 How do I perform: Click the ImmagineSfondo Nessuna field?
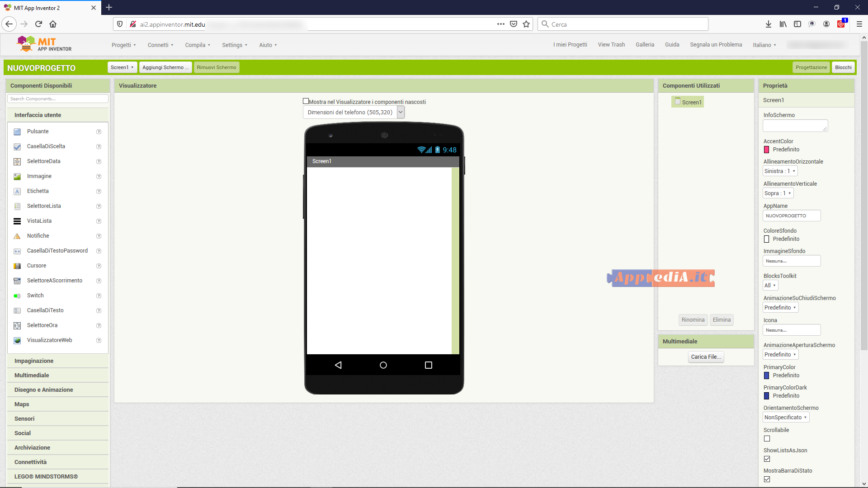[x=792, y=261]
